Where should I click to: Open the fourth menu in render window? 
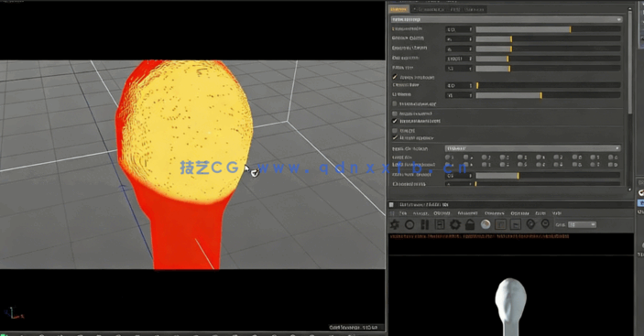[x=467, y=213]
